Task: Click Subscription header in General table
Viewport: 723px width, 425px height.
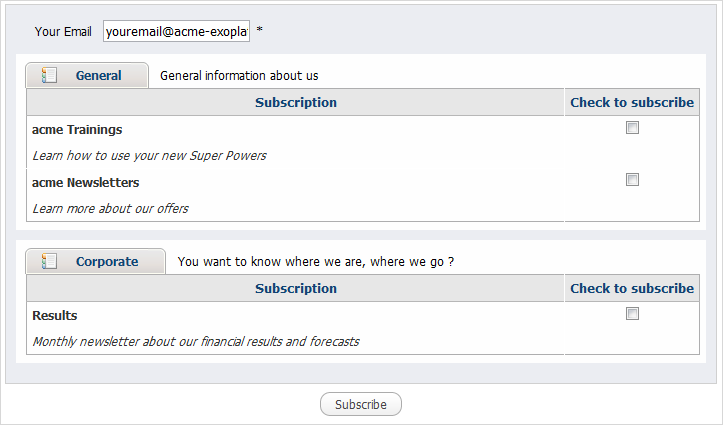Action: 296,102
